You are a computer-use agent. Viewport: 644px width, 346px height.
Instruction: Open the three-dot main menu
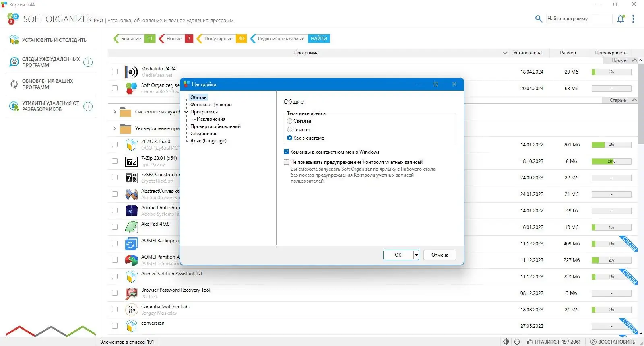pos(633,19)
